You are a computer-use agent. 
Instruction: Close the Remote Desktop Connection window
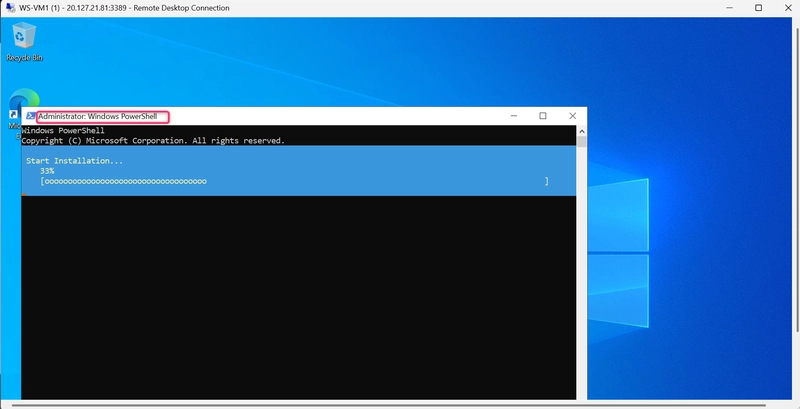click(788, 8)
